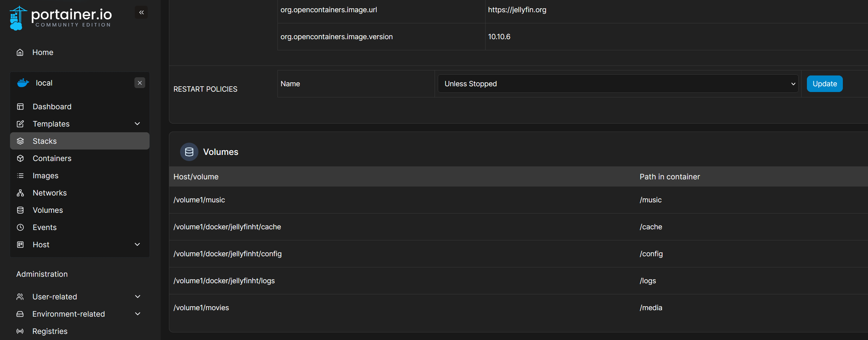Expand the User-related section chevron
Viewport: 868px width, 340px height.
[137, 297]
